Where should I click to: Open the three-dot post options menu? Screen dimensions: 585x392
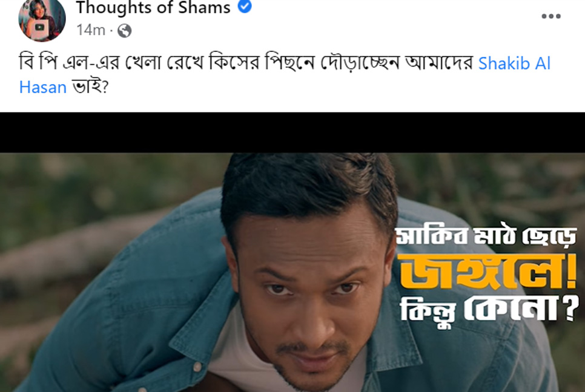[x=551, y=16]
